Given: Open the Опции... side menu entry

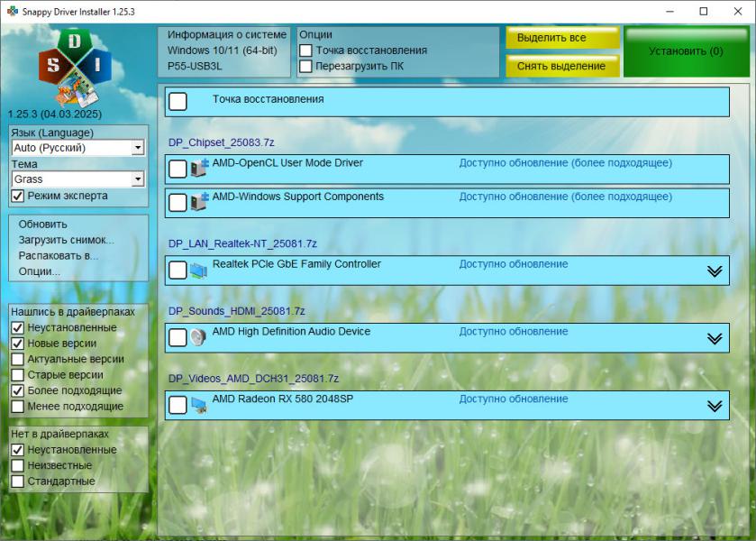Looking at the screenshot, I should pos(40,270).
